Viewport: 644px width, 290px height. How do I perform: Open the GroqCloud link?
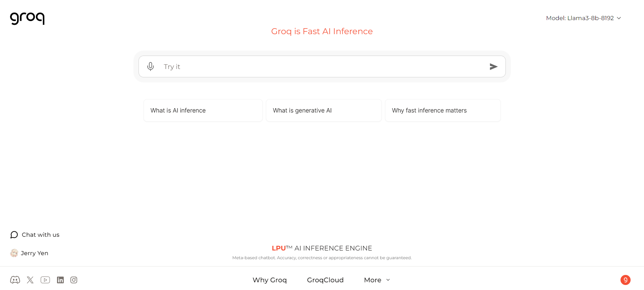coord(325,280)
